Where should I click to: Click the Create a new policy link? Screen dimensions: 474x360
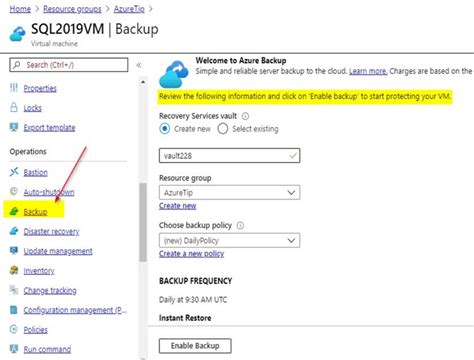click(x=192, y=254)
